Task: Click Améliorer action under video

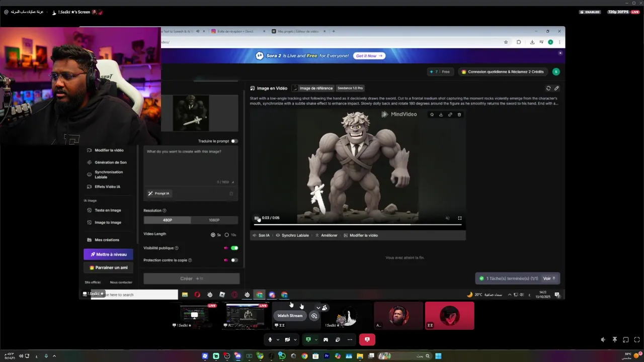Action: 326,235
